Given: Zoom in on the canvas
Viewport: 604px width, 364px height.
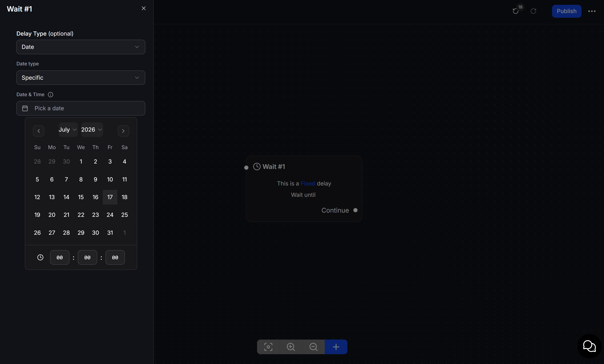Looking at the screenshot, I should pyautogui.click(x=291, y=347).
